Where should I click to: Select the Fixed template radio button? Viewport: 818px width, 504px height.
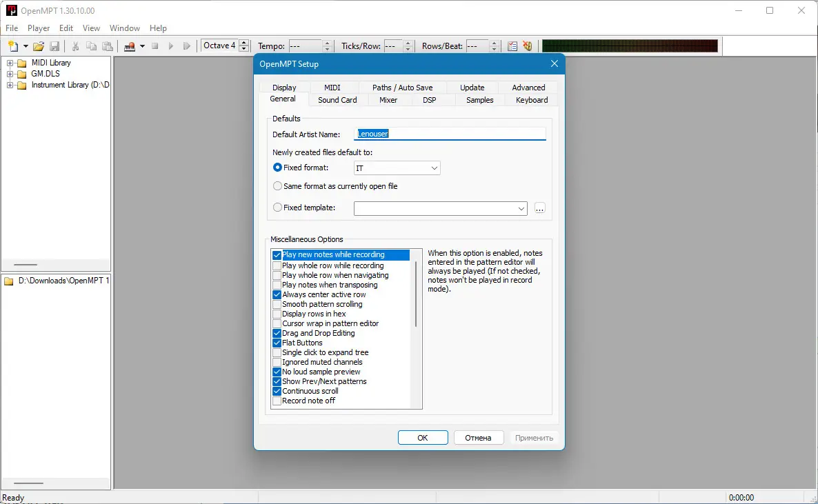point(277,208)
